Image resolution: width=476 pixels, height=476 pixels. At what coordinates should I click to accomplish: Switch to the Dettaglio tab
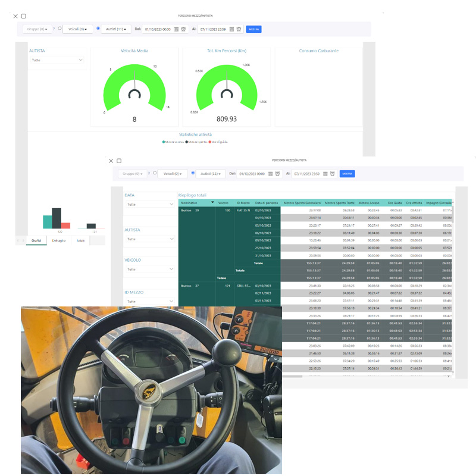tap(59, 240)
